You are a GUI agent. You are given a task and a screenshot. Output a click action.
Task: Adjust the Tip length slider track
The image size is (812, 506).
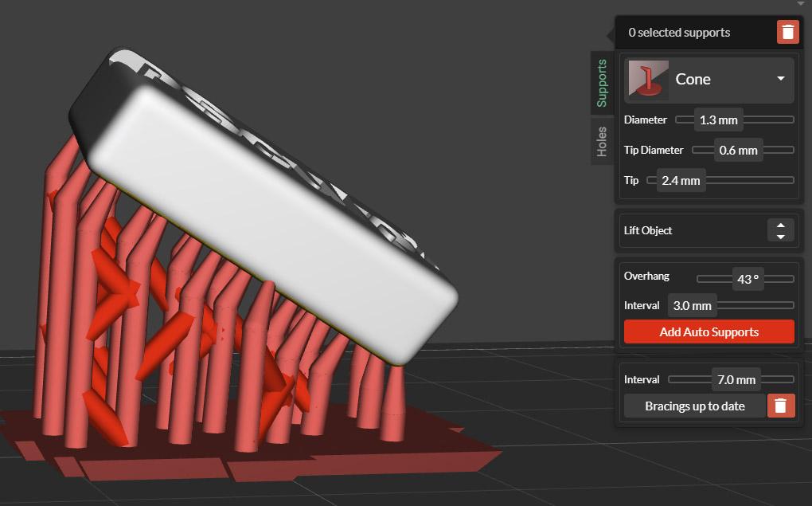749,180
